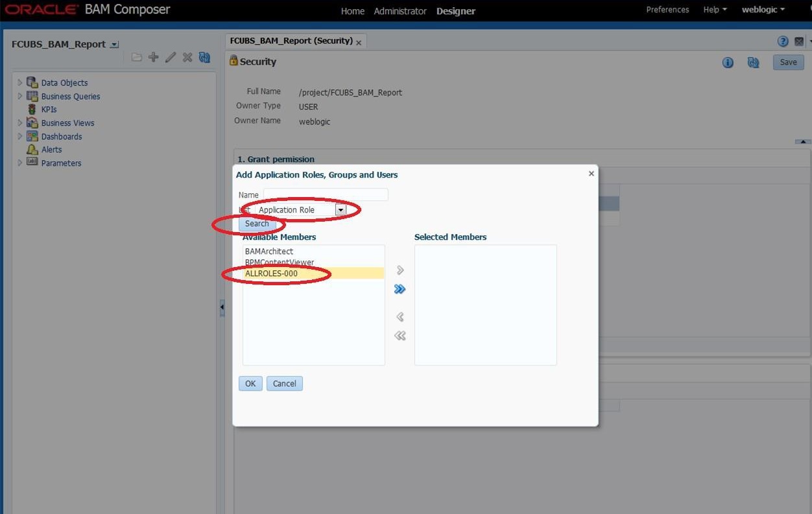Close the FCUBS_BAM_Report (Security) tab
This screenshot has width=812, height=514.
[x=359, y=43]
